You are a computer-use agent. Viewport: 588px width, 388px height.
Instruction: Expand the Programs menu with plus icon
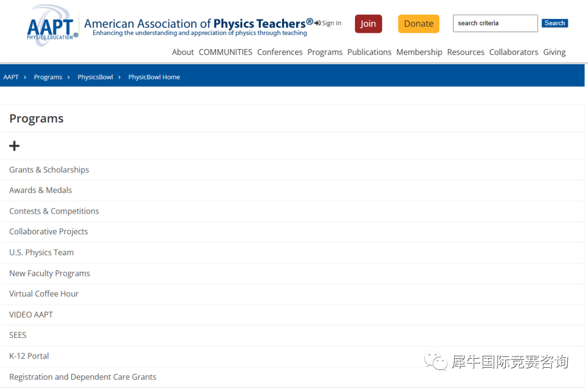[x=14, y=146]
